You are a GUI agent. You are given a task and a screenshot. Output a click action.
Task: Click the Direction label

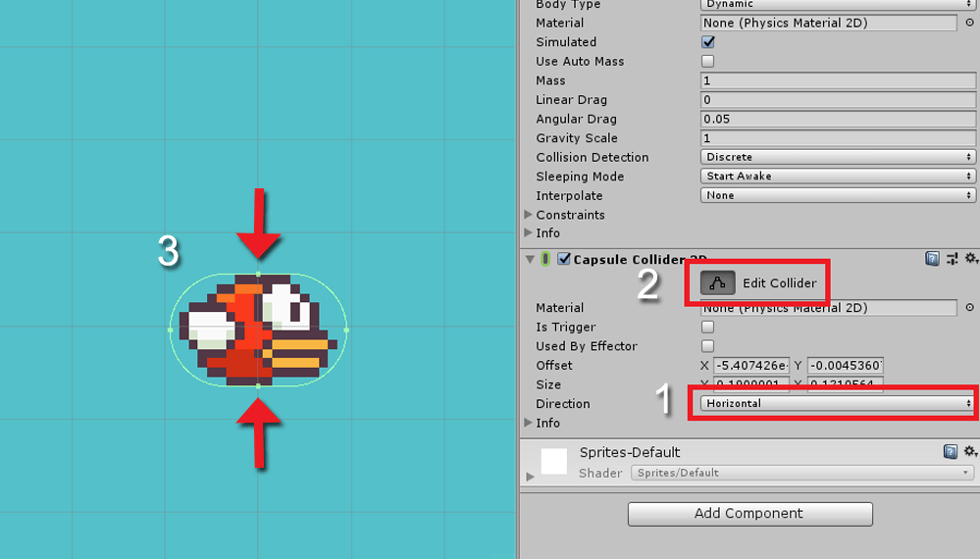pyautogui.click(x=562, y=403)
